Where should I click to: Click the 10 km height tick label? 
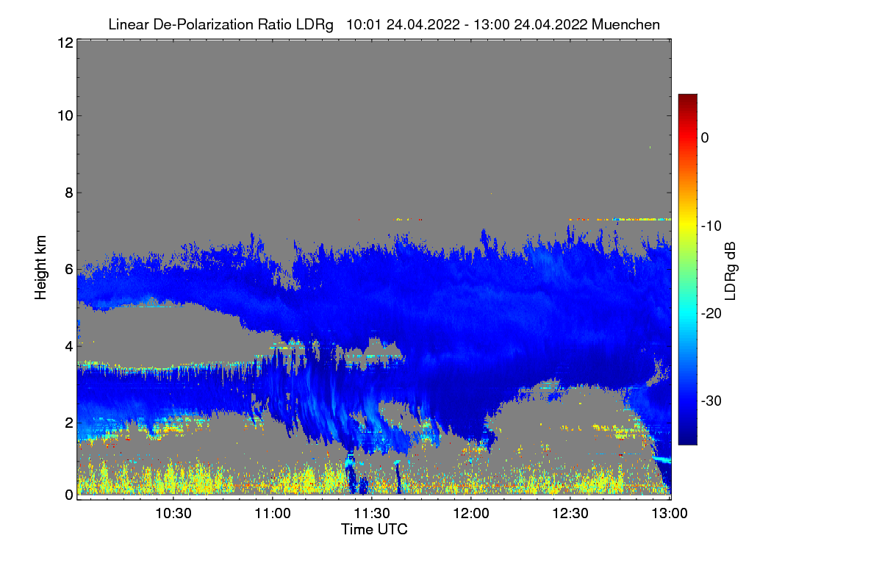point(65,115)
